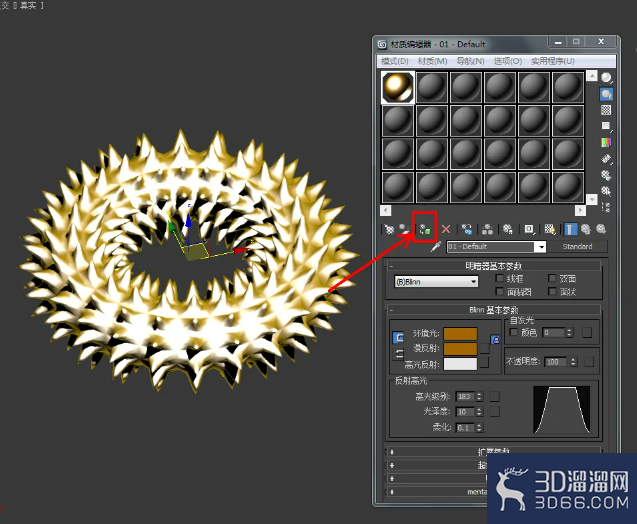Click the 柔化 soften value field
This screenshot has width=637, height=524.
pos(466,428)
